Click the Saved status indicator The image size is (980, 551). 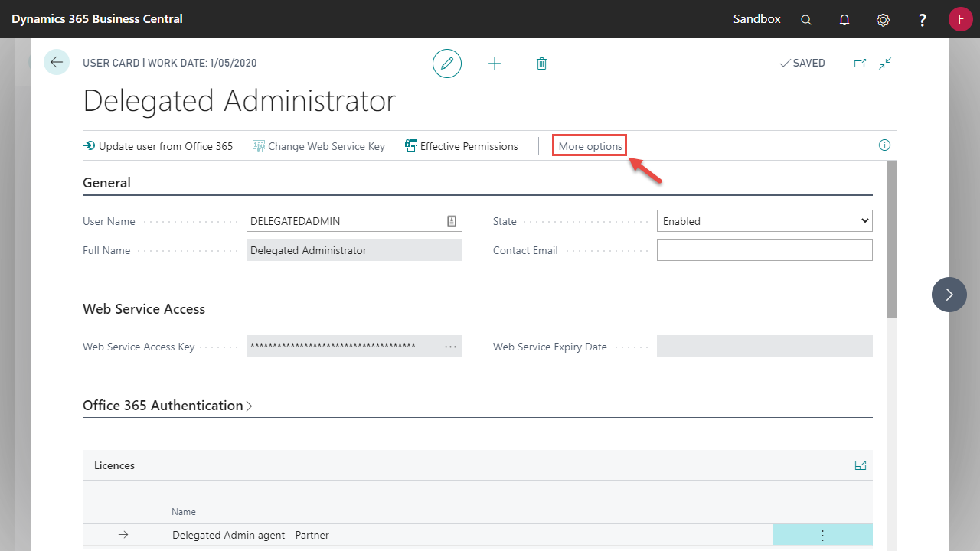802,64
